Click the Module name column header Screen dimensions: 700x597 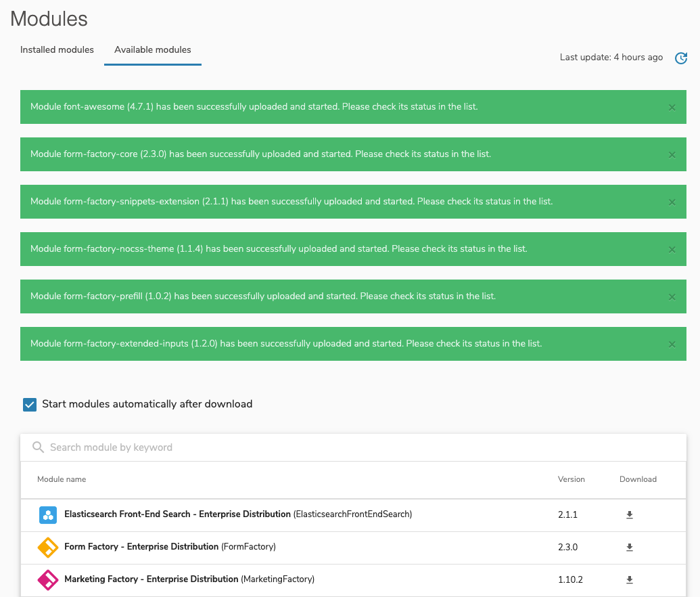click(62, 479)
